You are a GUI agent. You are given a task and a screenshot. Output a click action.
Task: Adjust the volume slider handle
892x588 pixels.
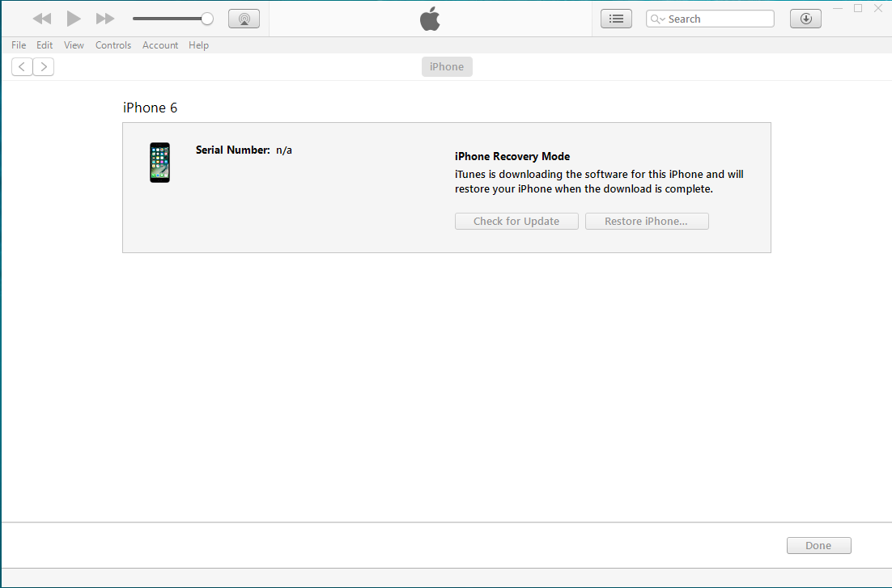208,18
